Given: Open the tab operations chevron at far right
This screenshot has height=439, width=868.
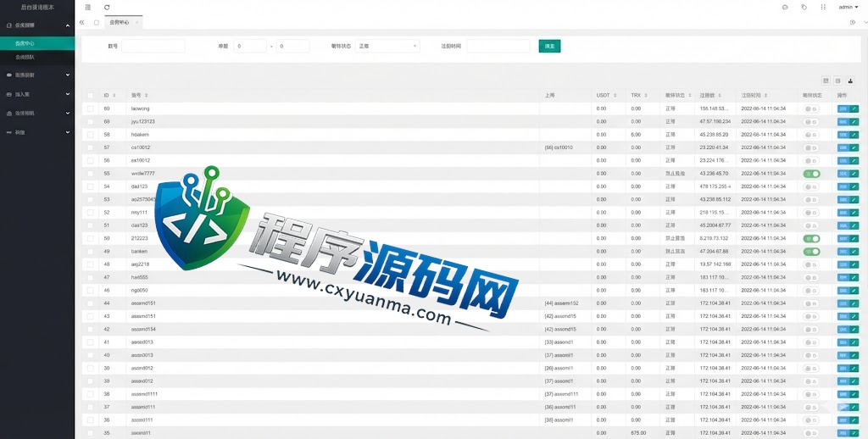Looking at the screenshot, I should pos(865,22).
